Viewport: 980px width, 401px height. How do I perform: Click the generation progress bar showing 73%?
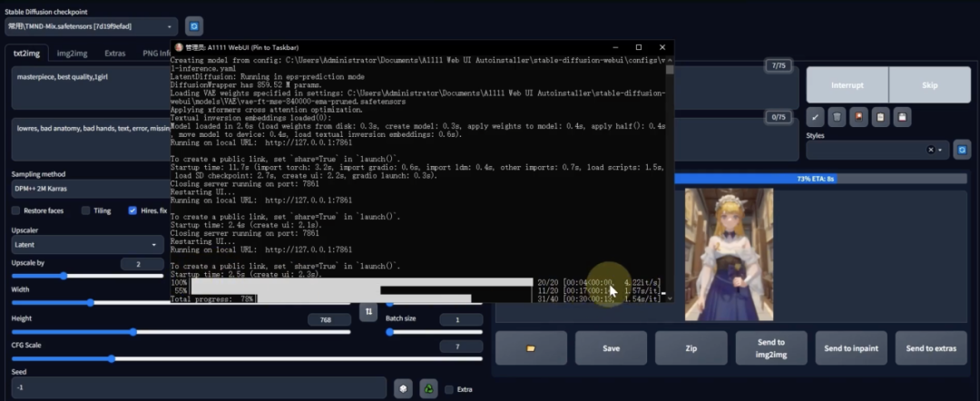tap(820, 179)
